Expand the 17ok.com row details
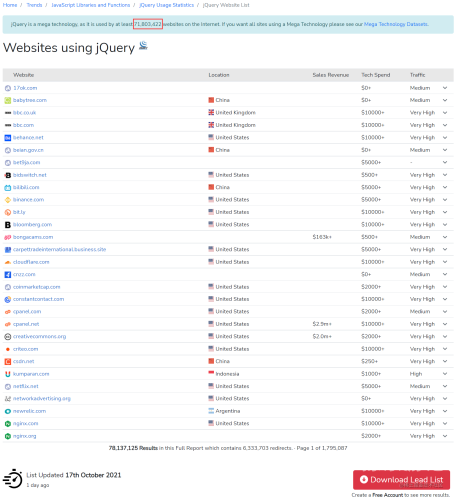455x500 pixels. (445, 88)
